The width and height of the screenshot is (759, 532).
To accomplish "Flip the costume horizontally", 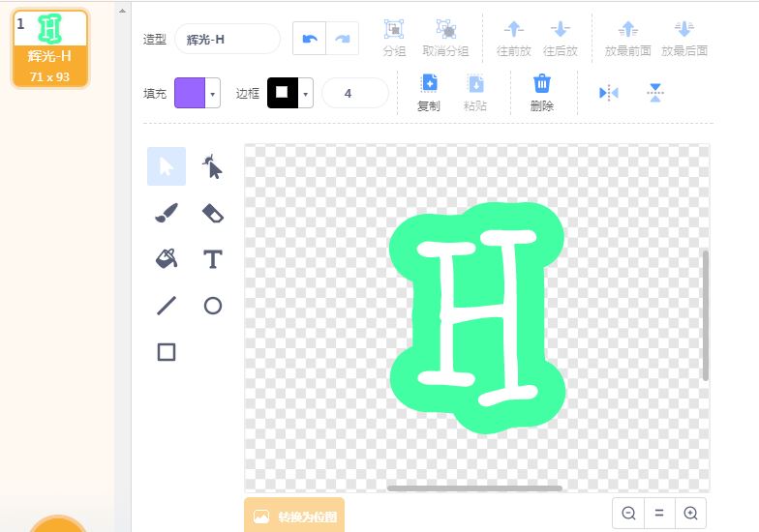I will tap(608, 93).
